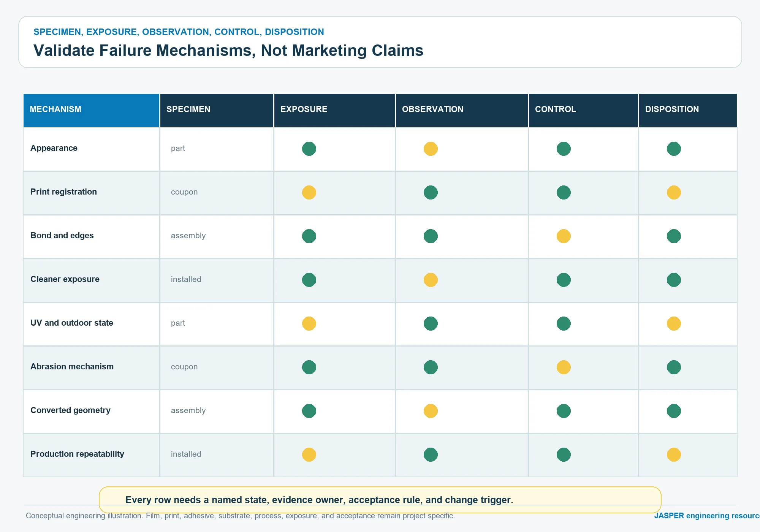This screenshot has width=760, height=532.
Task: Click the title Validate Failure Mechanisms heading
Action: click(228, 51)
